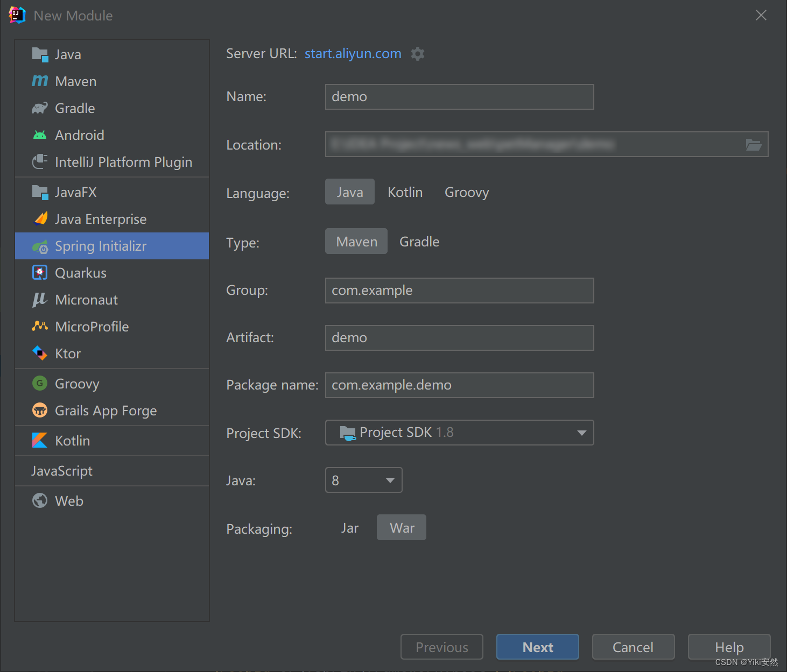
Task: Open the Project SDK dropdown
Action: tap(460, 433)
